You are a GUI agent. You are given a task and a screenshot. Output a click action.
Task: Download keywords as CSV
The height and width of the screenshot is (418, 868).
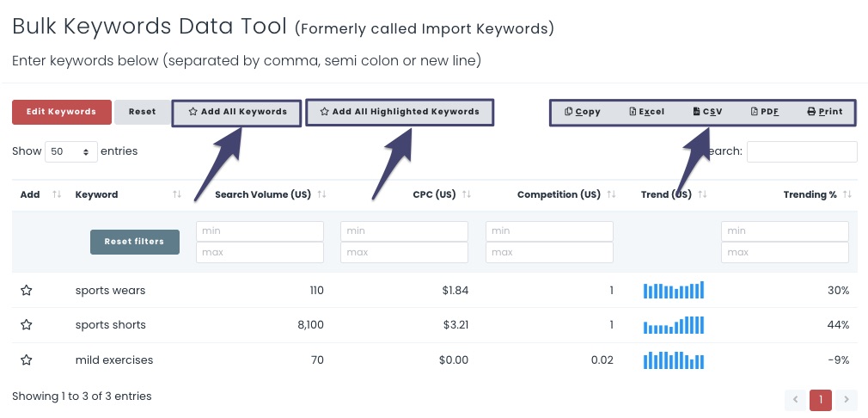click(x=707, y=112)
